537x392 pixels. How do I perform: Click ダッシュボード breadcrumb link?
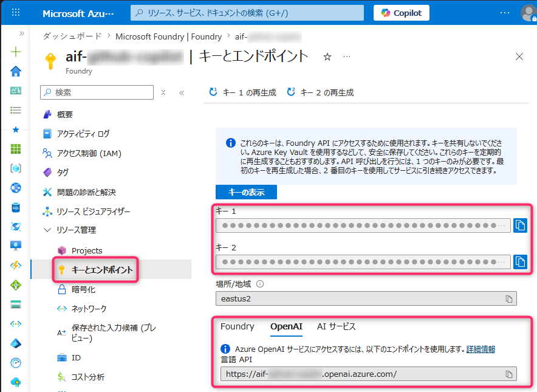pyautogui.click(x=72, y=36)
